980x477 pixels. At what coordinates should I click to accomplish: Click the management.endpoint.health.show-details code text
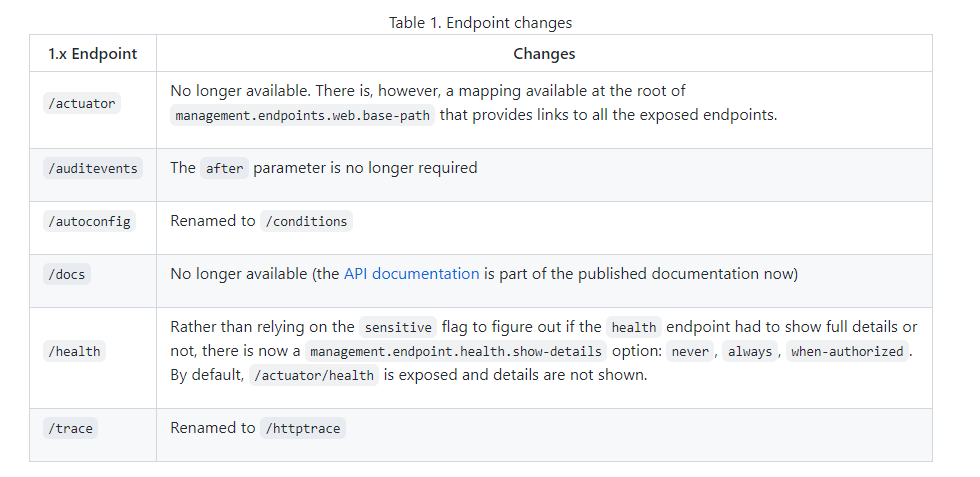pos(455,351)
